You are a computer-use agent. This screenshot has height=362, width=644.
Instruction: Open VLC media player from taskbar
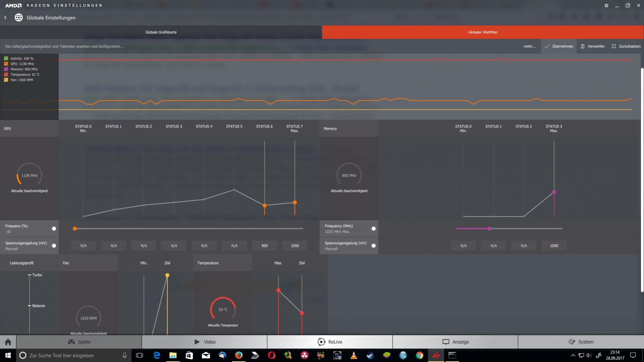[x=354, y=355]
